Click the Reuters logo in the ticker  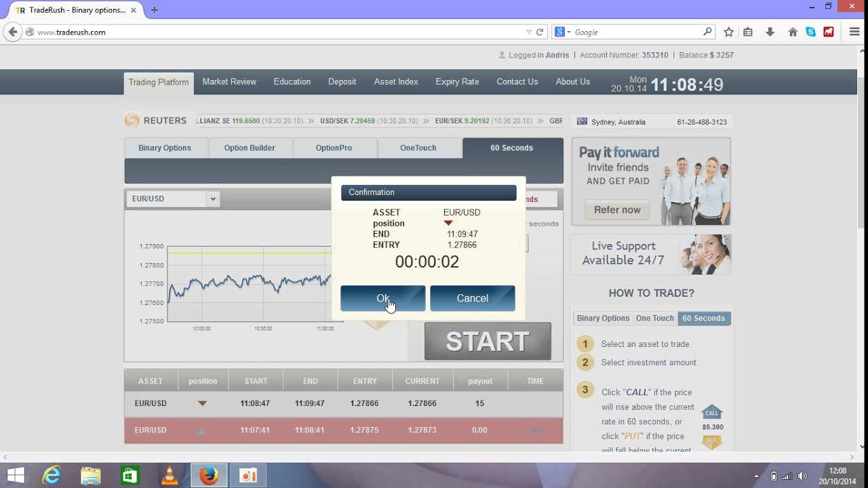[155, 121]
